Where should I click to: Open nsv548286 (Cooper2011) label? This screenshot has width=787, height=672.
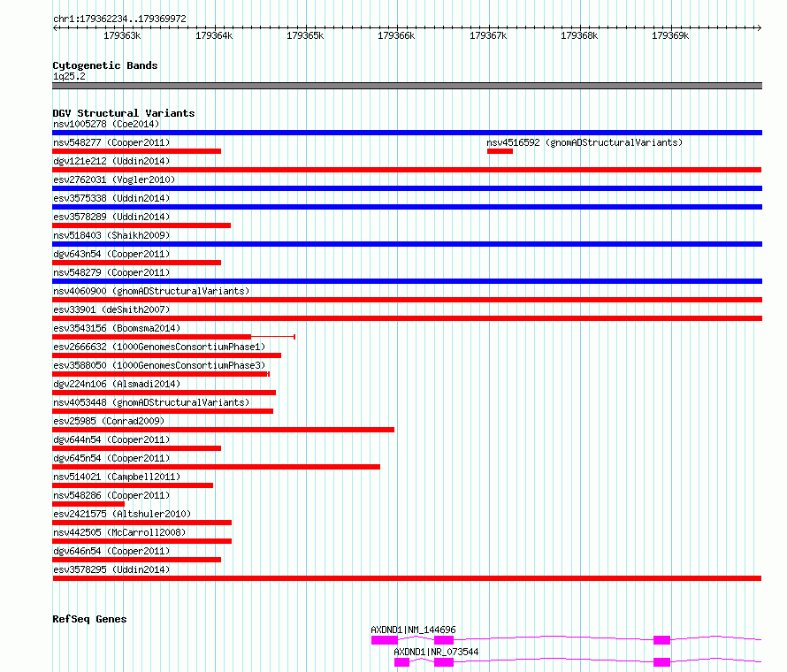(111, 495)
